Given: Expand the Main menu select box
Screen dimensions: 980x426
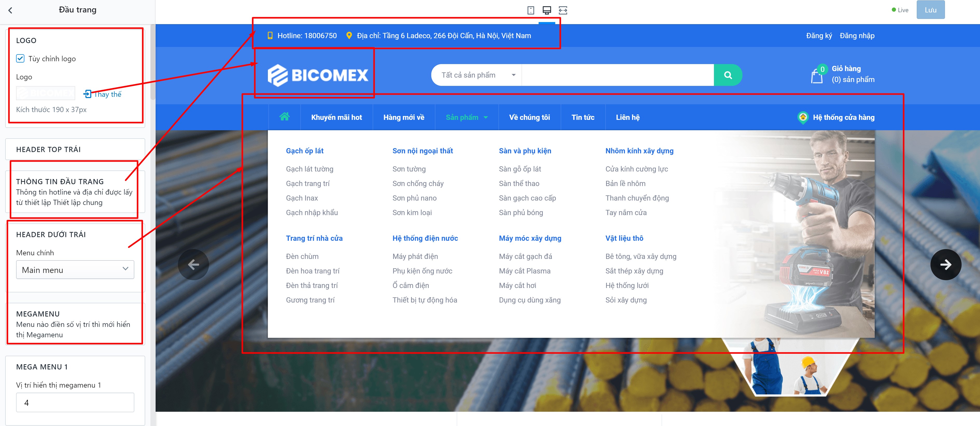Looking at the screenshot, I should pos(75,270).
